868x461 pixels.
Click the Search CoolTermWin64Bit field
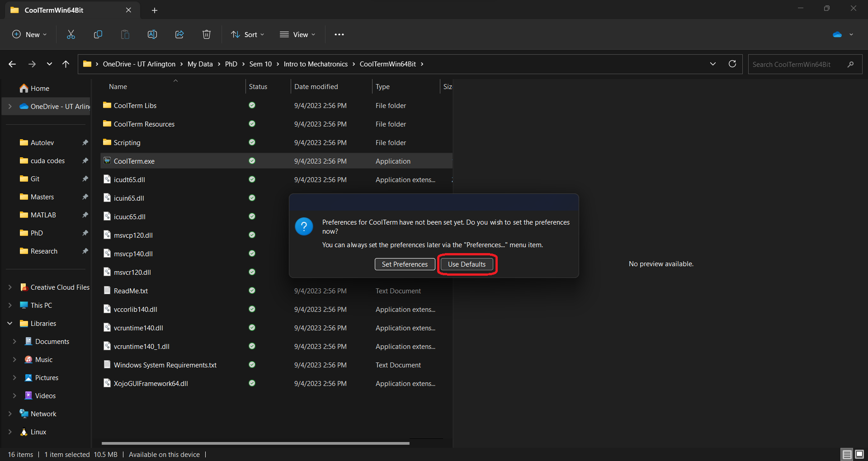798,64
